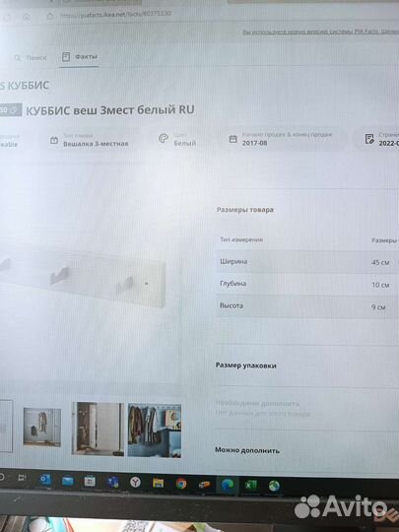Viewport: 399px width, 532px height.
Task: Click the product type icon by Вешалка 3-местная
Action: [54, 140]
